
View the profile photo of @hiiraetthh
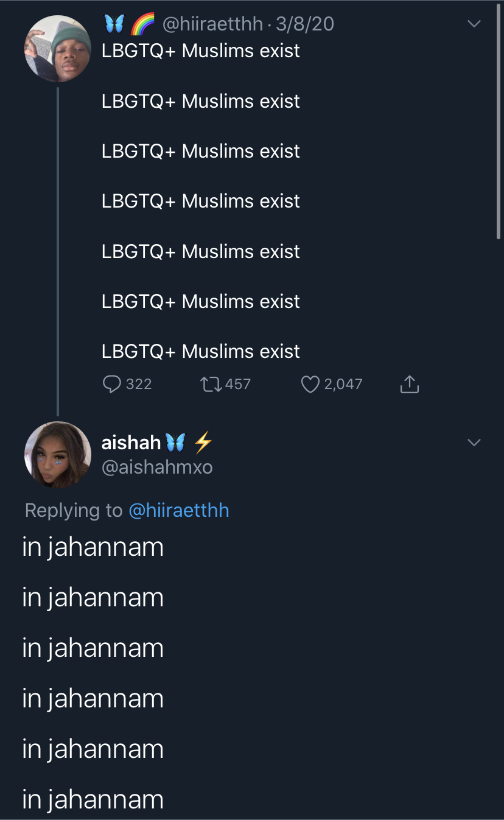click(57, 49)
